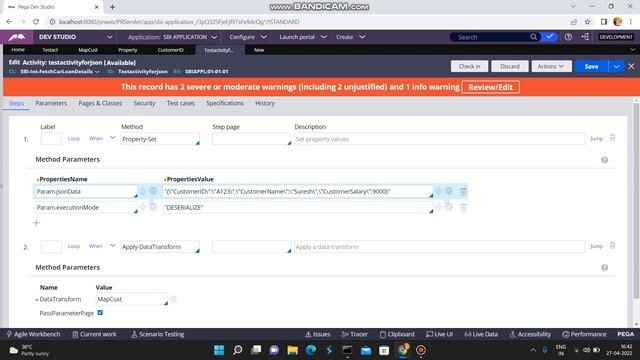Open the help question mark icon
The width and height of the screenshot is (640, 360).
568,37
